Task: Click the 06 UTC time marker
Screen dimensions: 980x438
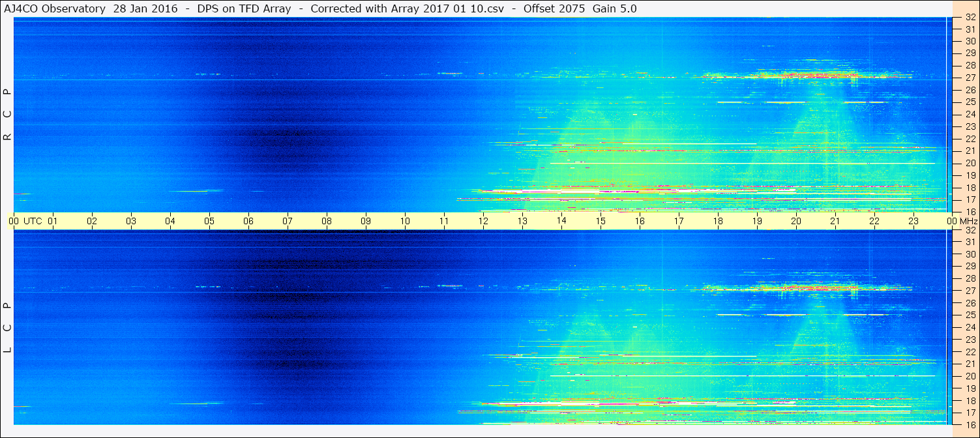Action: point(248,221)
